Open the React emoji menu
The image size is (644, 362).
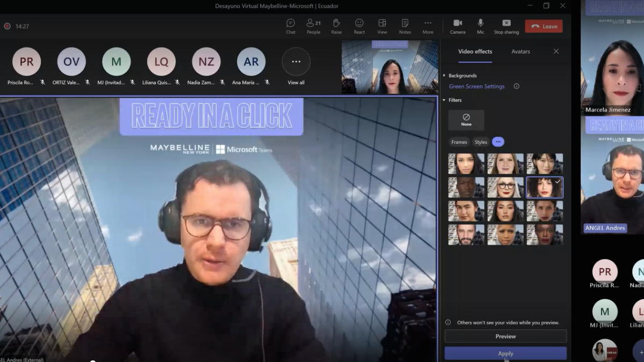(359, 26)
